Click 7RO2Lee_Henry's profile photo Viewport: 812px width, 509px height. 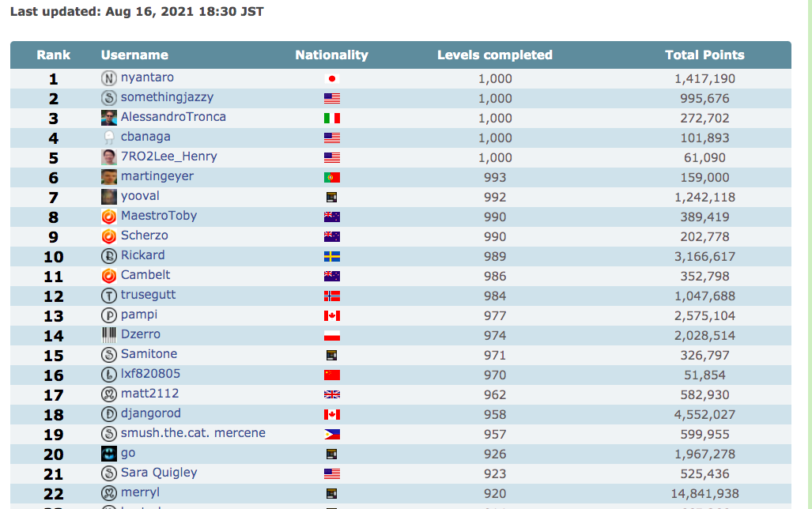109,157
